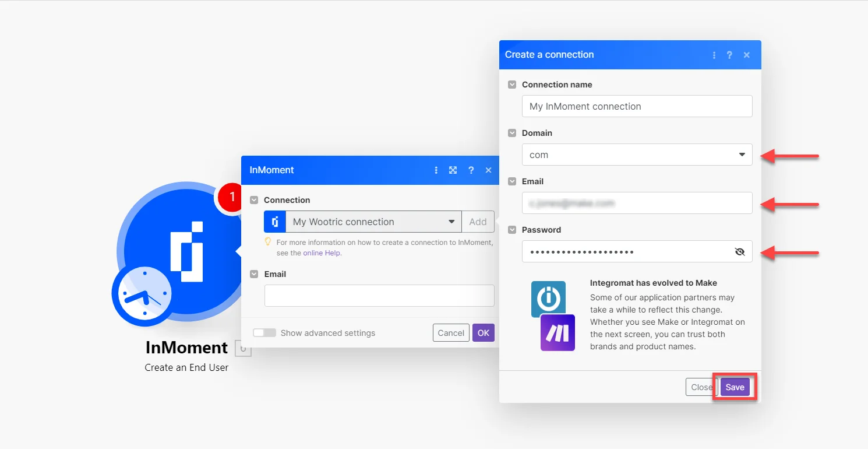This screenshot has height=449, width=868.
Task: Click the lightbulb hint icon
Action: [x=268, y=241]
